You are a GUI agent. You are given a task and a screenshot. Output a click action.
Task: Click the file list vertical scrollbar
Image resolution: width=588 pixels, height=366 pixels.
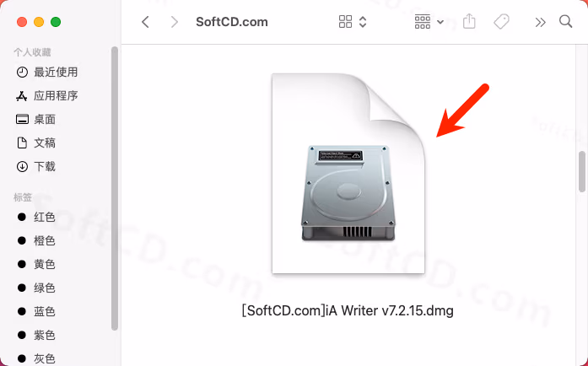click(581, 172)
